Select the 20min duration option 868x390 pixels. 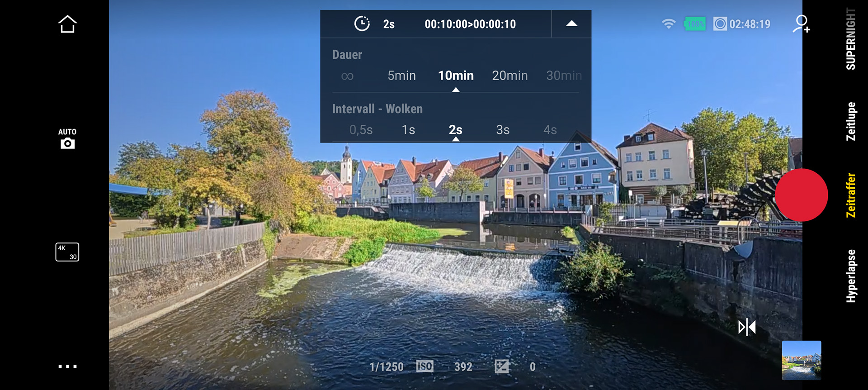pyautogui.click(x=509, y=76)
